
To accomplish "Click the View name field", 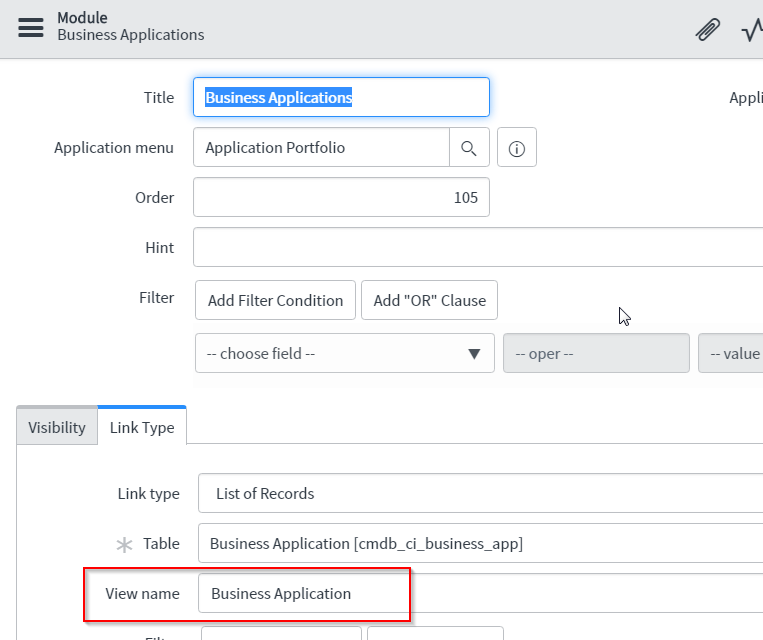I will click(x=480, y=593).
